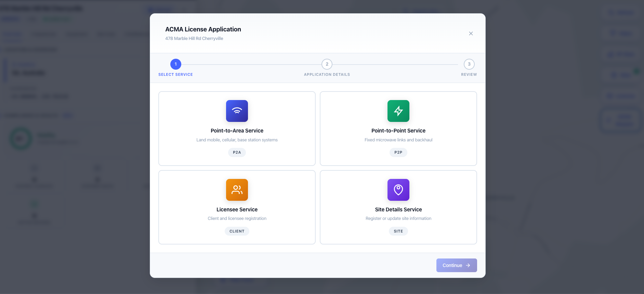
Task: Click the orange users Licensee Service icon
Action: coord(237,190)
